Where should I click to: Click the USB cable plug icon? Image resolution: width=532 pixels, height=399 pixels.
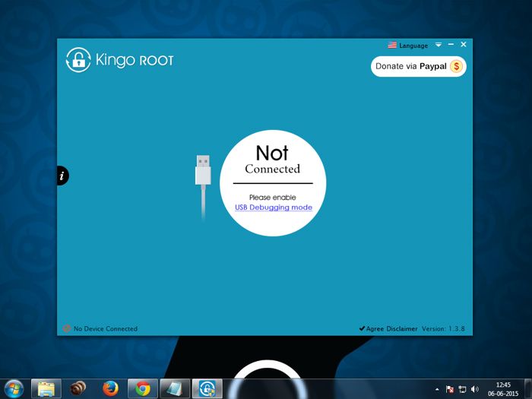[x=203, y=187]
